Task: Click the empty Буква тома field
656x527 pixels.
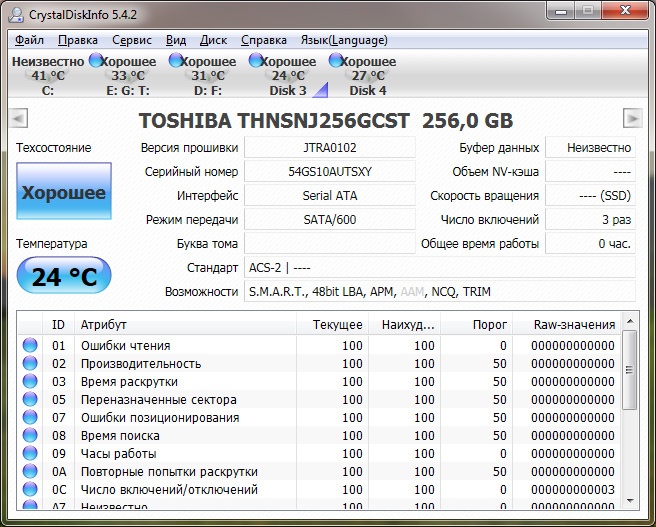Action: click(330, 243)
